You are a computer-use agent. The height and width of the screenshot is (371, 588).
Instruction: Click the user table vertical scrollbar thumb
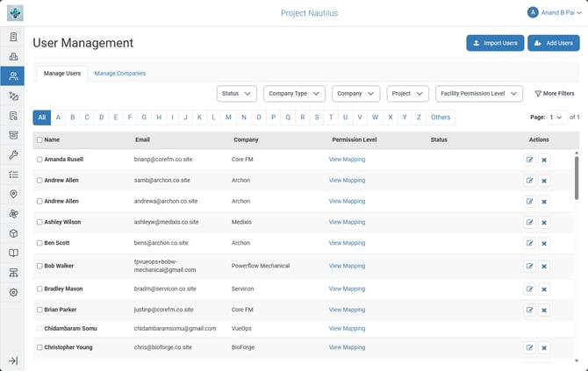(577, 178)
